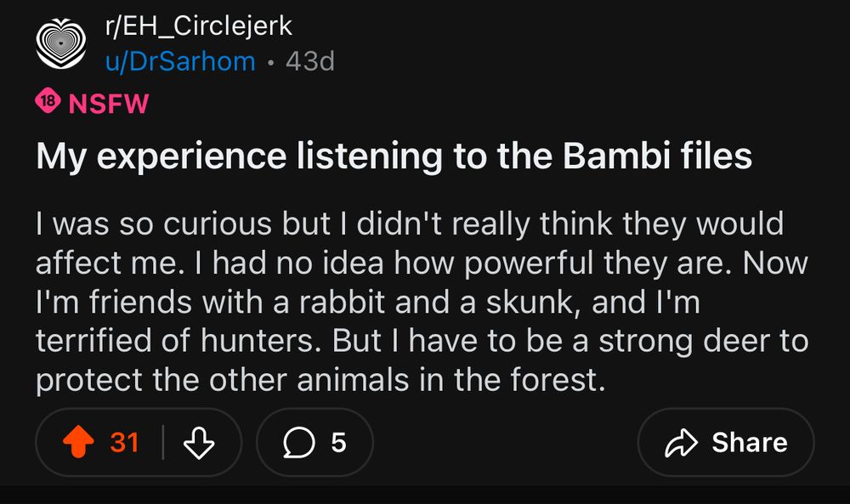This screenshot has height=504, width=850.
Task: Open the post by its Bambi files title
Action: (394, 156)
